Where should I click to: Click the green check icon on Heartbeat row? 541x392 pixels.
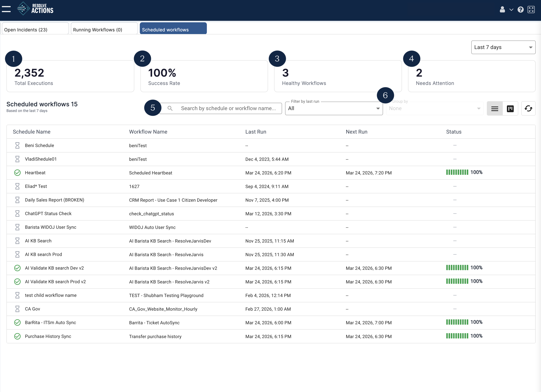[17, 173]
